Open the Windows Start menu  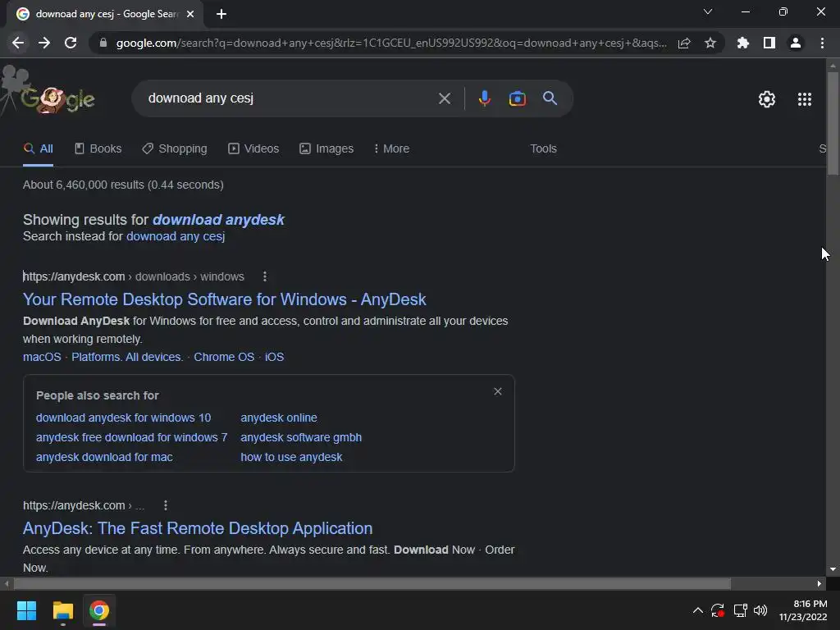[26, 610]
